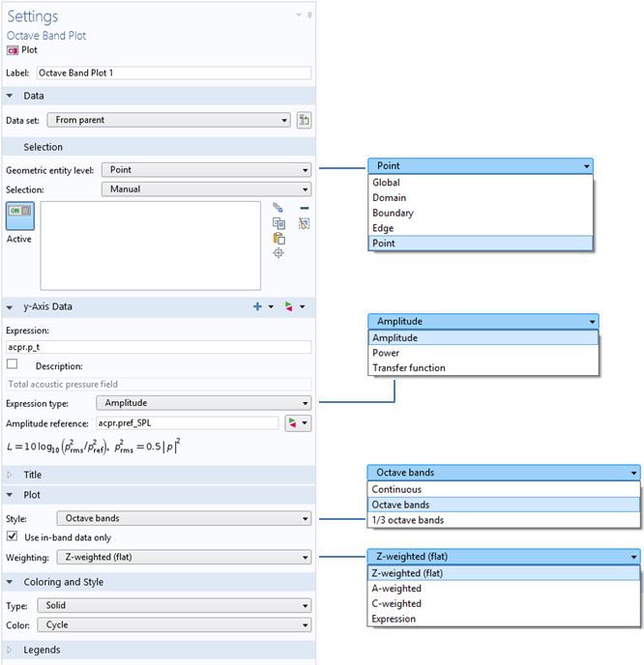This screenshot has width=644, height=665.
Task: Open the Data set dropdown
Action: tap(171, 120)
